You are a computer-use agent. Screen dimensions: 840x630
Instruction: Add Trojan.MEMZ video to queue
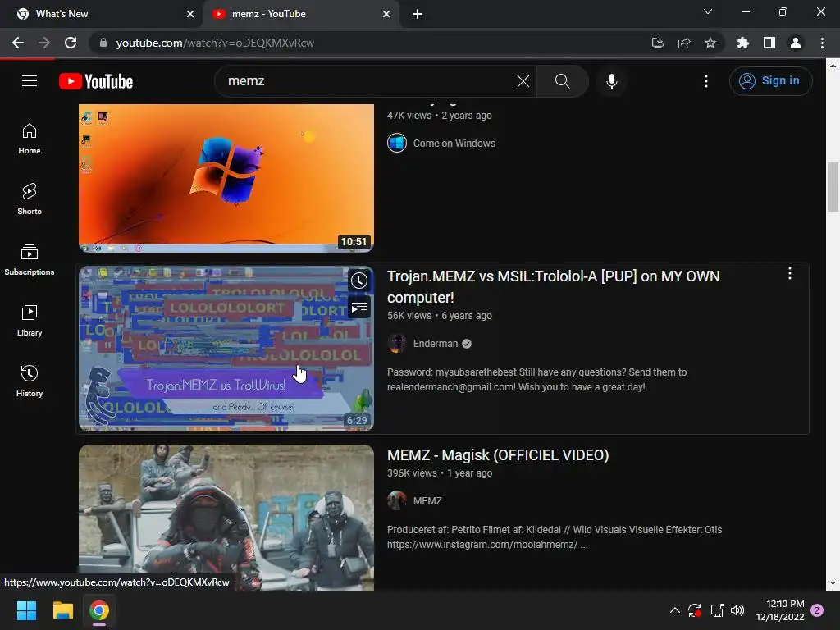point(359,308)
